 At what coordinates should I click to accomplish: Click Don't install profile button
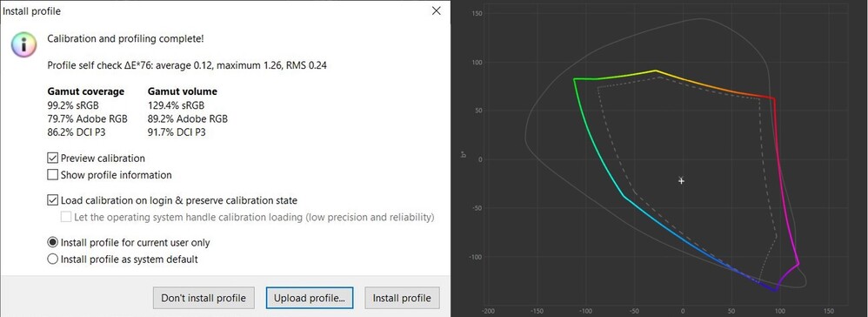(x=204, y=298)
